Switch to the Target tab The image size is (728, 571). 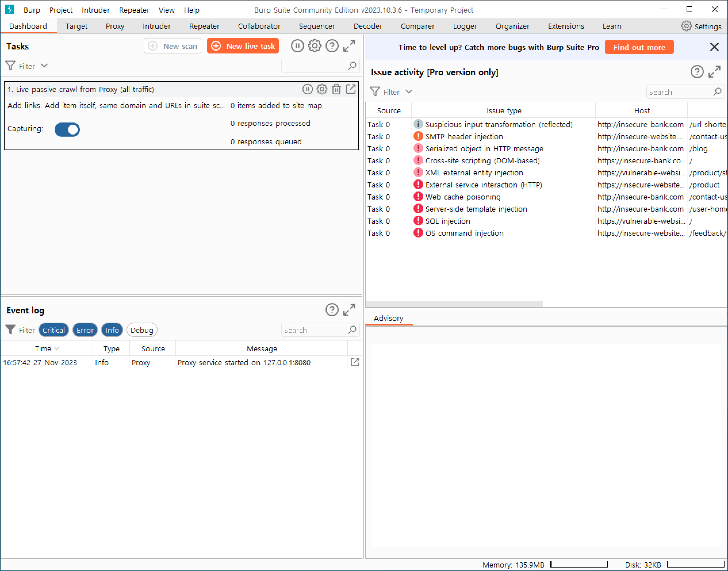[x=76, y=26]
